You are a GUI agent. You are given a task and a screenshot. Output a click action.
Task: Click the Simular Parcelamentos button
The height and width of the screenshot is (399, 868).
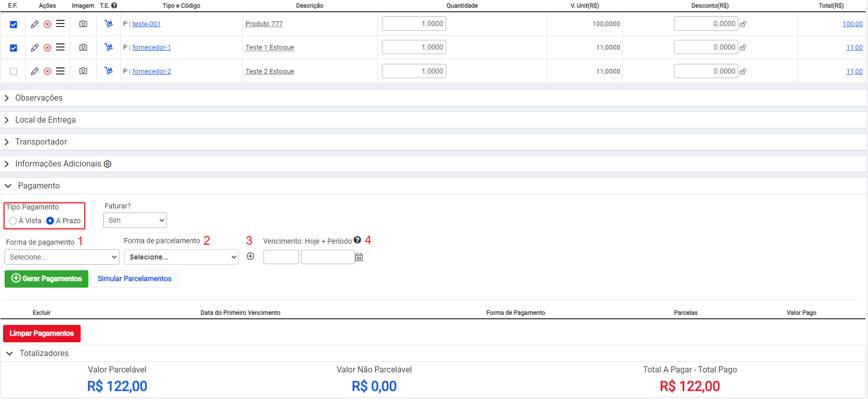coord(134,278)
